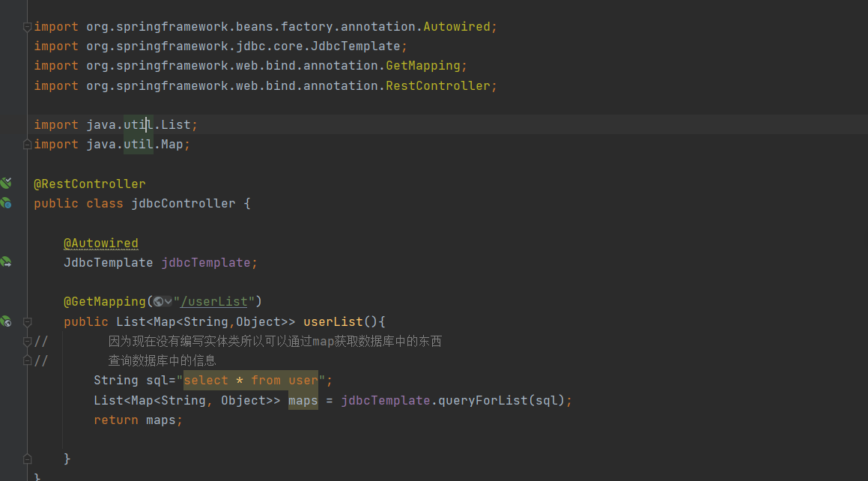The width and height of the screenshot is (868, 481).
Task: Click GetMapping in the import statement
Action: pos(423,66)
